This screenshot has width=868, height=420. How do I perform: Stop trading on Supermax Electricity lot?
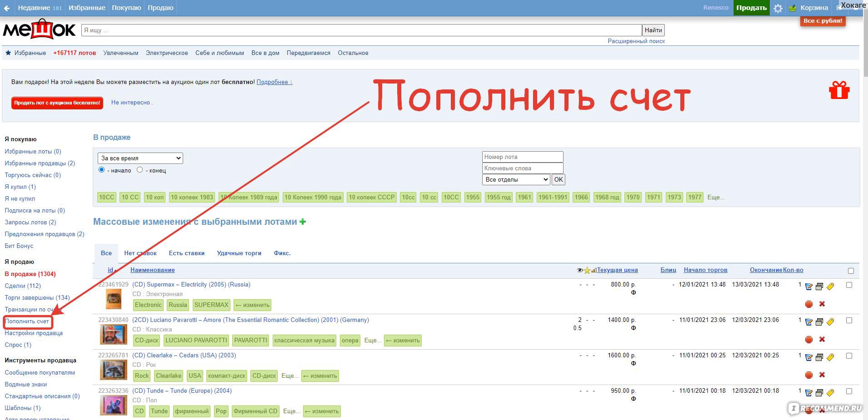click(809, 304)
